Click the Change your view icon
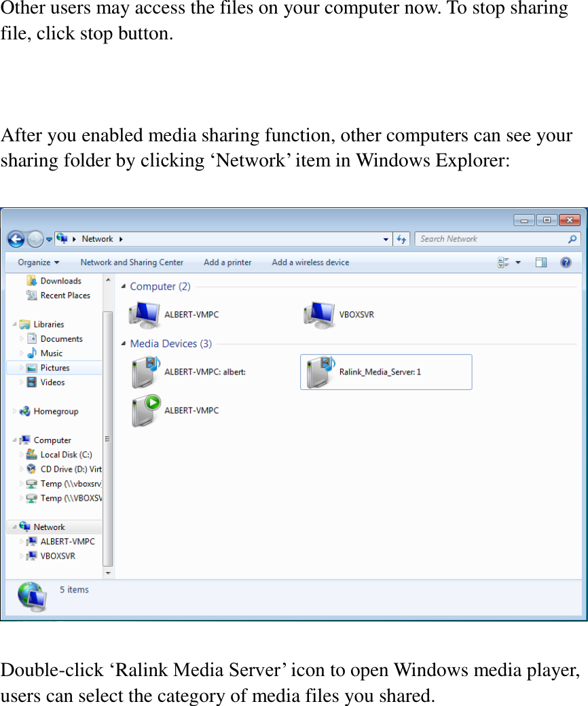This screenshot has height=706, width=588. pyautogui.click(x=503, y=262)
